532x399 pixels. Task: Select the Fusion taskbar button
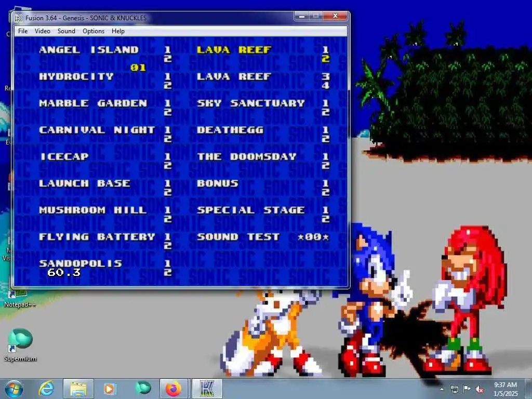point(207,389)
